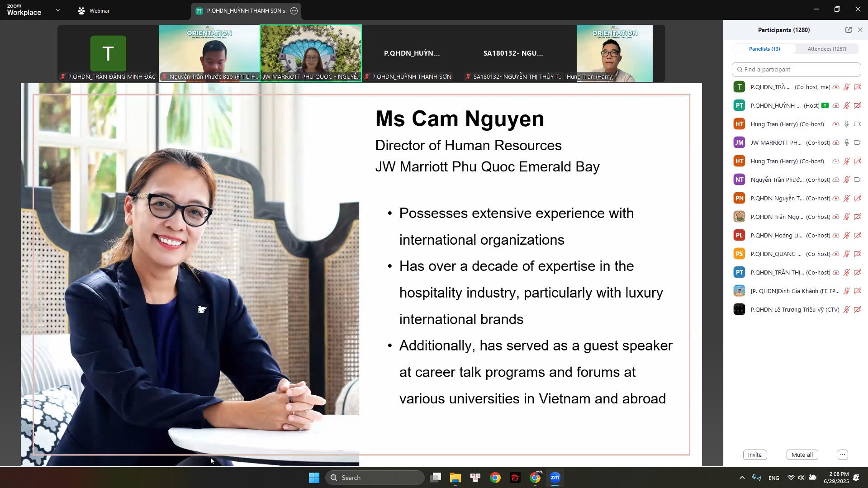This screenshot has width=868, height=488.
Task: Switch to the Attendees (1267) tab
Action: [x=826, y=49]
